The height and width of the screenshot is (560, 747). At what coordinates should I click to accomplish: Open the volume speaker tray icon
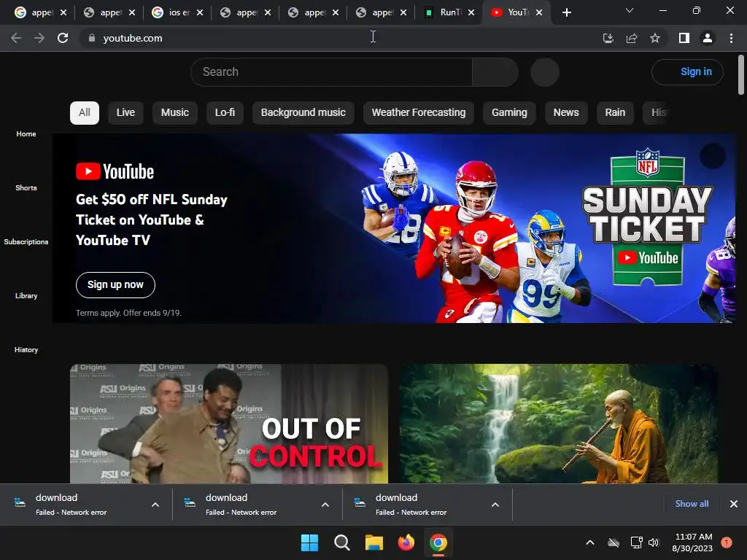[654, 542]
